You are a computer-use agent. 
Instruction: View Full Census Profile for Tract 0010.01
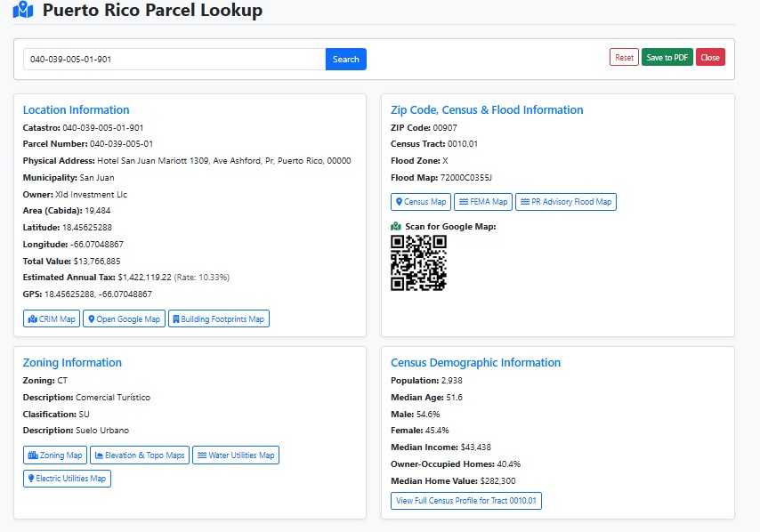point(466,501)
